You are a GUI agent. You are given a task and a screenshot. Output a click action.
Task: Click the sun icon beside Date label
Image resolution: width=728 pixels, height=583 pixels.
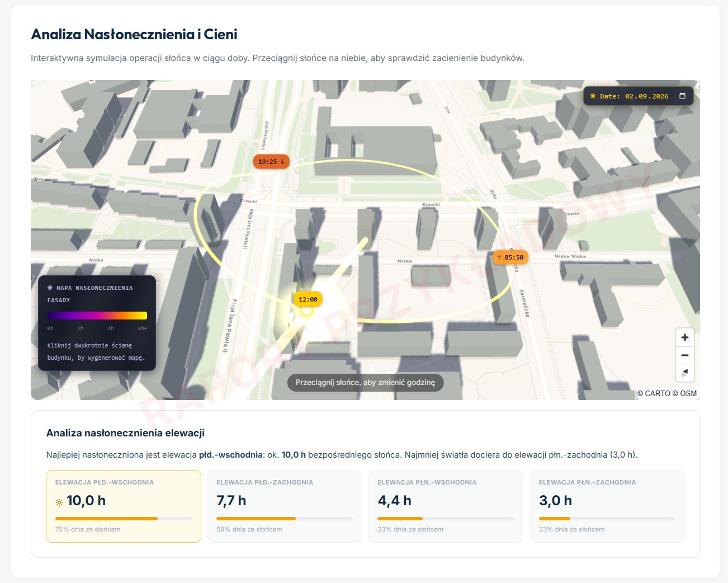pos(593,96)
